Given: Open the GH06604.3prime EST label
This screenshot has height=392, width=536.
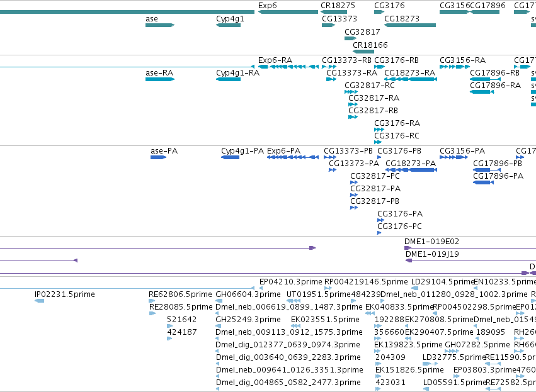Looking at the screenshot, I should click(248, 294).
